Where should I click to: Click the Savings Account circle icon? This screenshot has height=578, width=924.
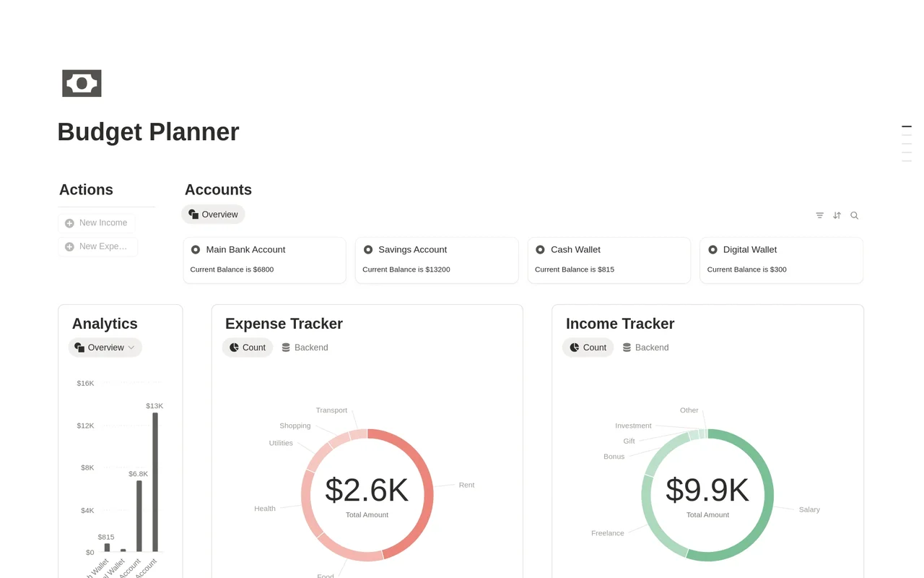click(368, 249)
